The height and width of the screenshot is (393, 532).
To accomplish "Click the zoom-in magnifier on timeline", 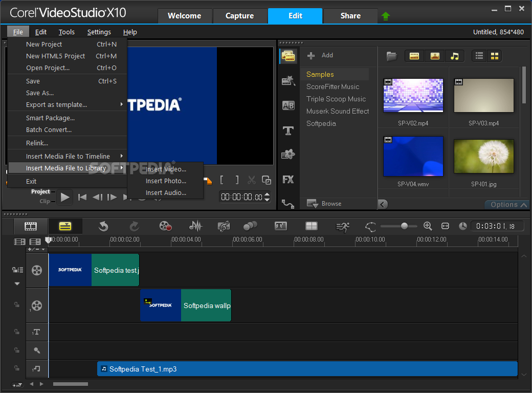I will point(428,226).
